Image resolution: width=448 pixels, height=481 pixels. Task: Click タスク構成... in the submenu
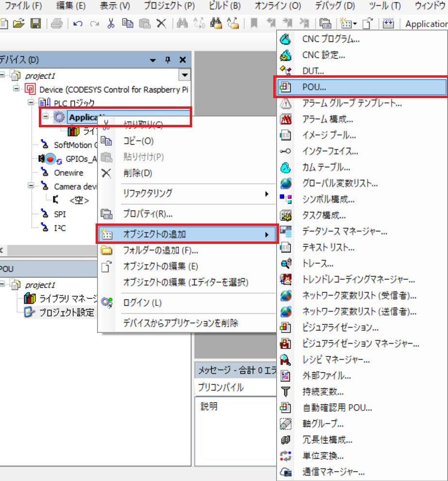click(x=324, y=215)
